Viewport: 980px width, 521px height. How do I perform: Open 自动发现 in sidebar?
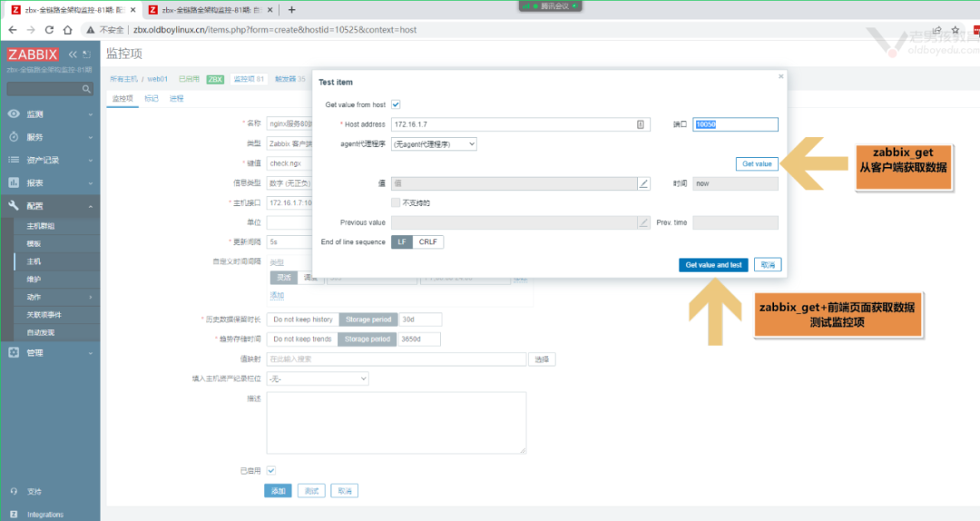[x=41, y=332]
